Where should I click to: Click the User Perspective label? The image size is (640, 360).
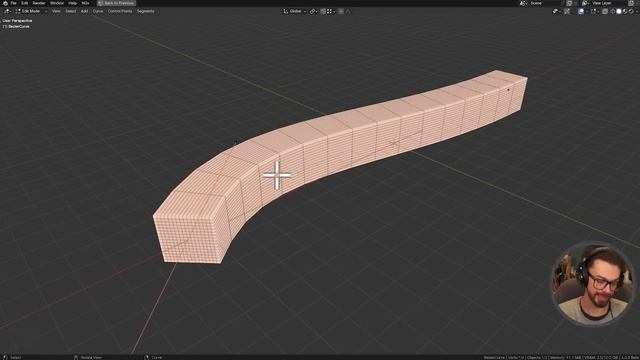coord(17,20)
